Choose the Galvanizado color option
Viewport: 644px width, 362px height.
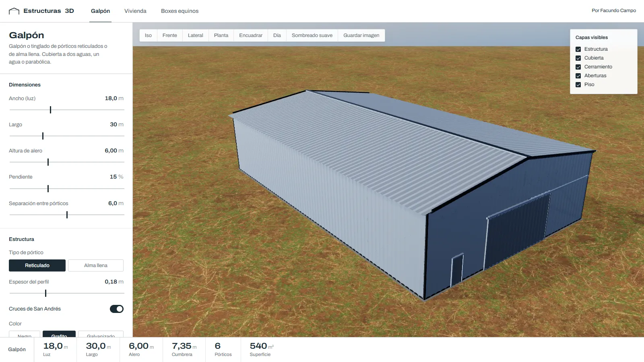coord(101,334)
